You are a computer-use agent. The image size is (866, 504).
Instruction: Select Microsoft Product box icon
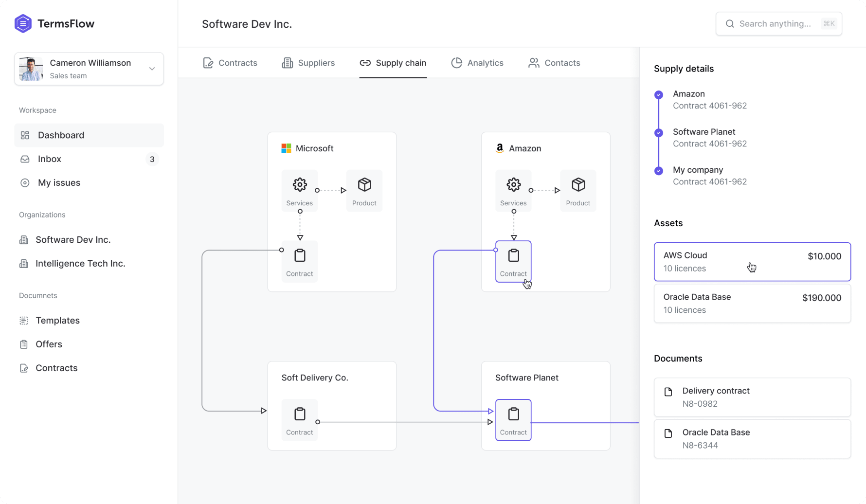click(364, 185)
